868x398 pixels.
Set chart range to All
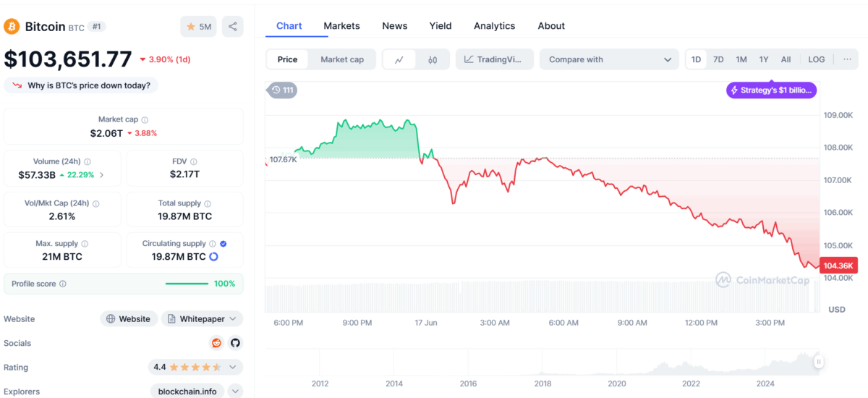point(786,59)
